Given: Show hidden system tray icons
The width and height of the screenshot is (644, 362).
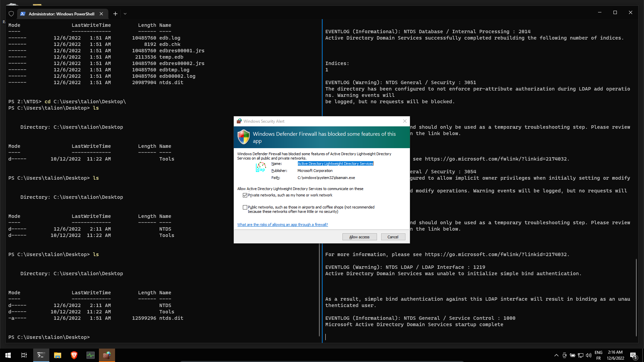Looking at the screenshot, I should coord(556,355).
